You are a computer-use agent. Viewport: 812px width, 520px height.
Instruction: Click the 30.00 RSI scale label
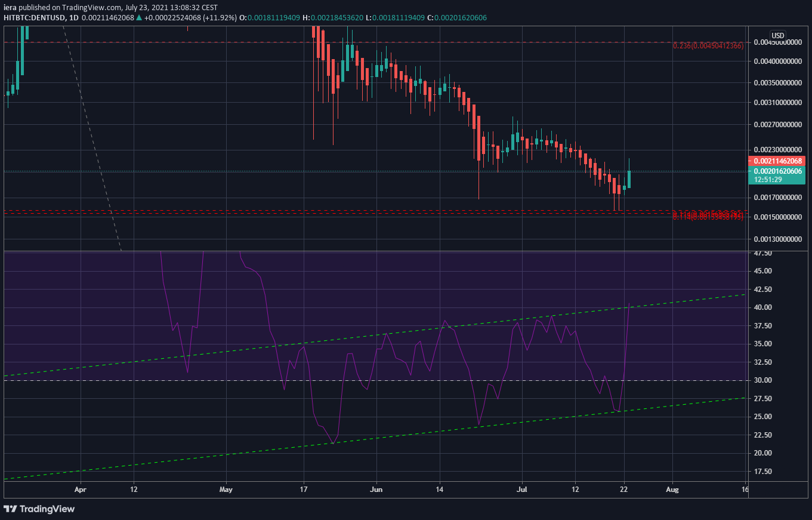(x=762, y=380)
